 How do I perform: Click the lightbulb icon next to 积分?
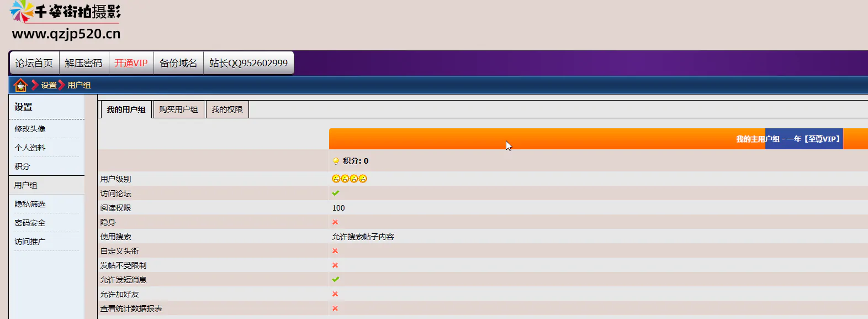click(336, 161)
